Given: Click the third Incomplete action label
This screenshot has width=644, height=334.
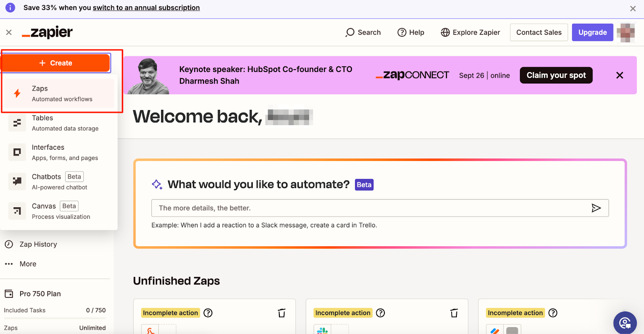Looking at the screenshot, I should pyautogui.click(x=515, y=313).
